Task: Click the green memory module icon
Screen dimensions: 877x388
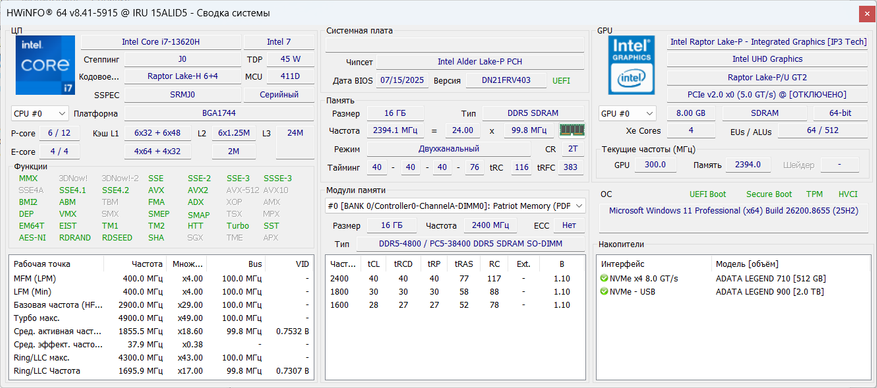Action: [x=572, y=130]
